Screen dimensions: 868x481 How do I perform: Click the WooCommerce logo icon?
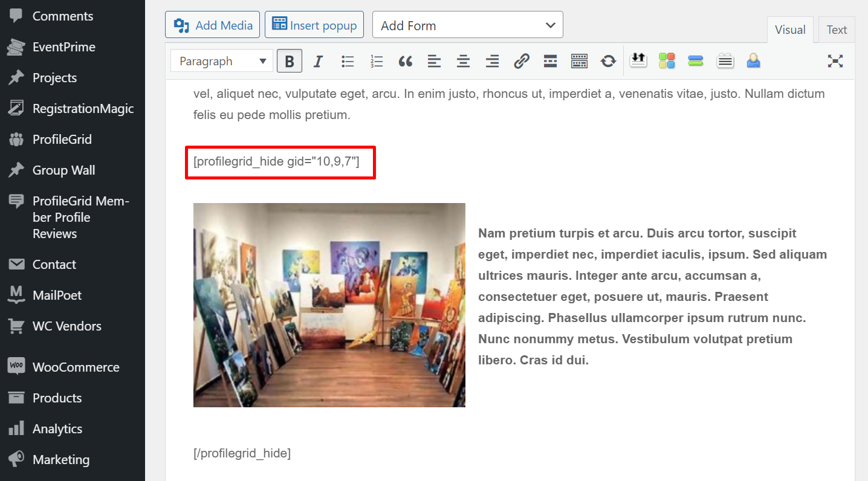(16, 367)
